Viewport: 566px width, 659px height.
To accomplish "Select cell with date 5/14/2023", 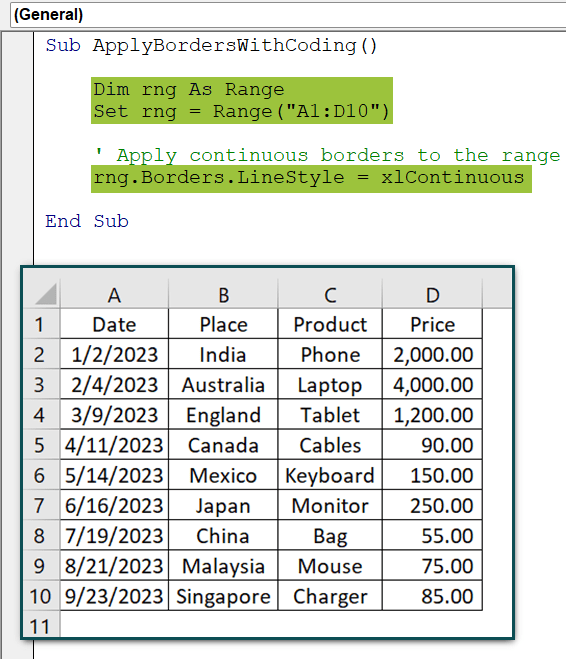I will point(114,475).
